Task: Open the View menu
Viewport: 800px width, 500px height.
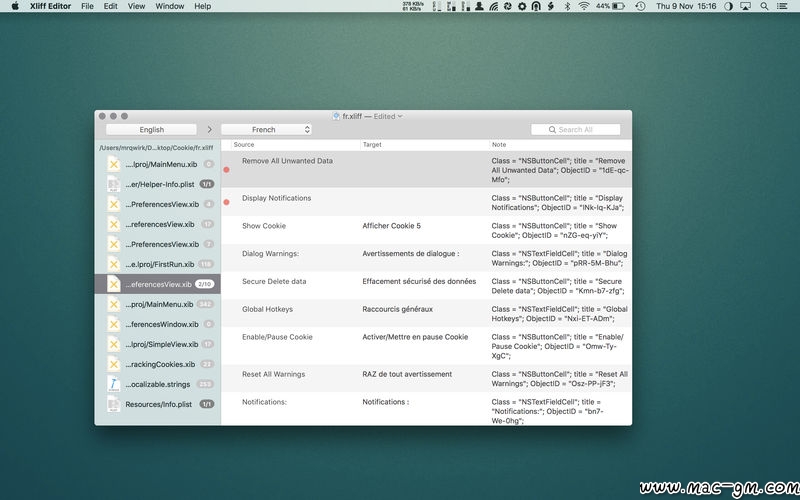Action: (x=136, y=6)
